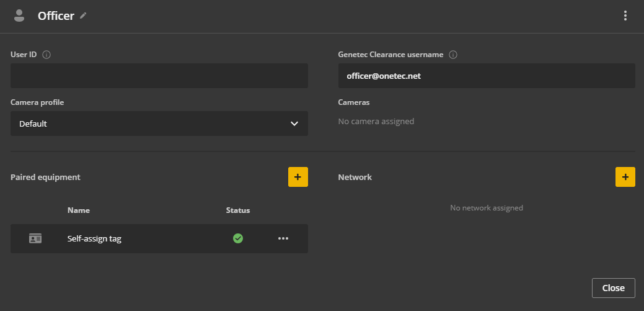The height and width of the screenshot is (311, 644).
Task: Click the ID card icon for Self-assign tag
Action: pos(35,238)
